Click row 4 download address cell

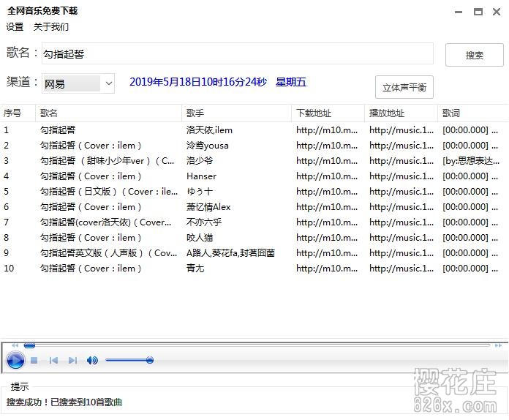coord(327,176)
